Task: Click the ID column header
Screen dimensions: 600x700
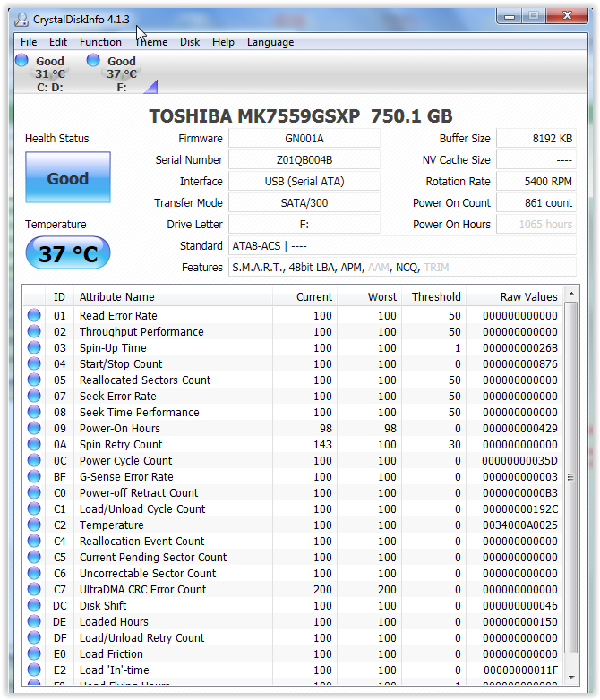Action: tap(59, 296)
